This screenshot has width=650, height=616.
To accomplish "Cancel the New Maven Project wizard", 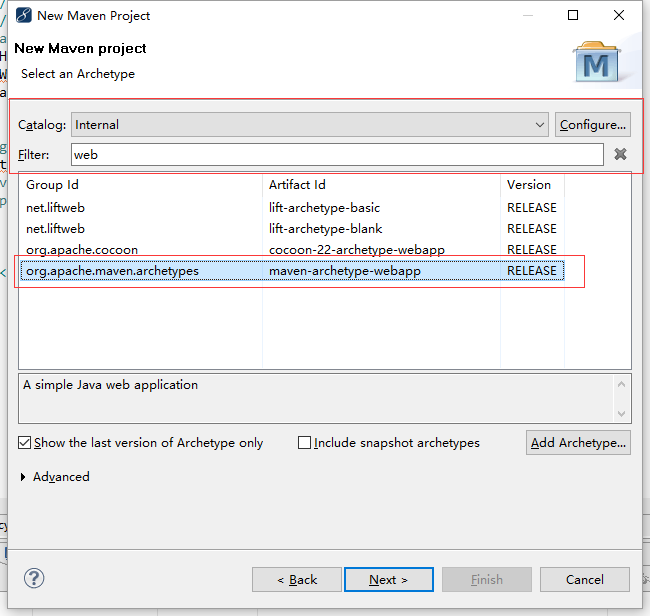I will coord(585,580).
